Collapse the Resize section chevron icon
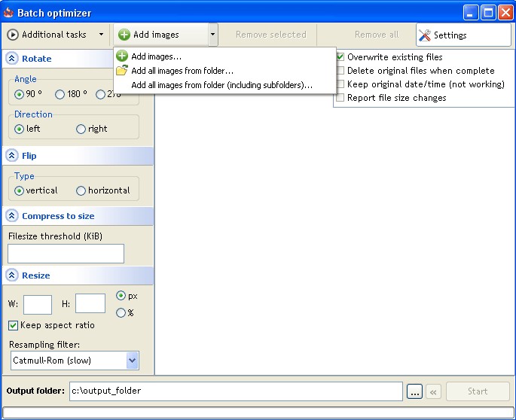516x420 pixels. click(x=12, y=275)
